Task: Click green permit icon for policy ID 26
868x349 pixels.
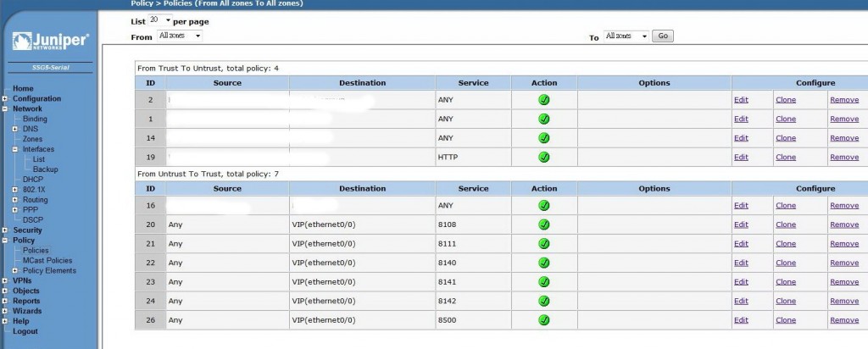Action: tap(543, 319)
